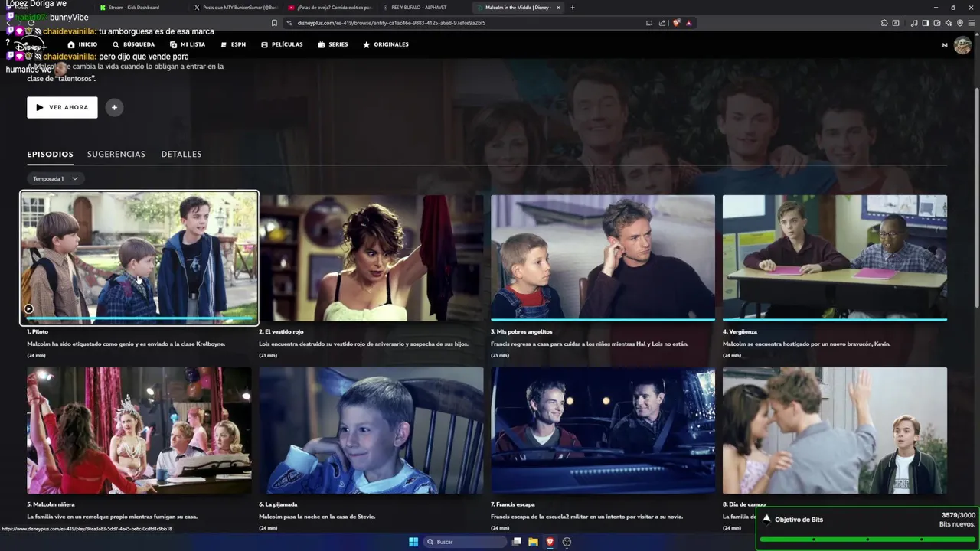Open the profile avatar menu
Image resolution: width=980 pixels, height=551 pixels.
click(x=962, y=45)
